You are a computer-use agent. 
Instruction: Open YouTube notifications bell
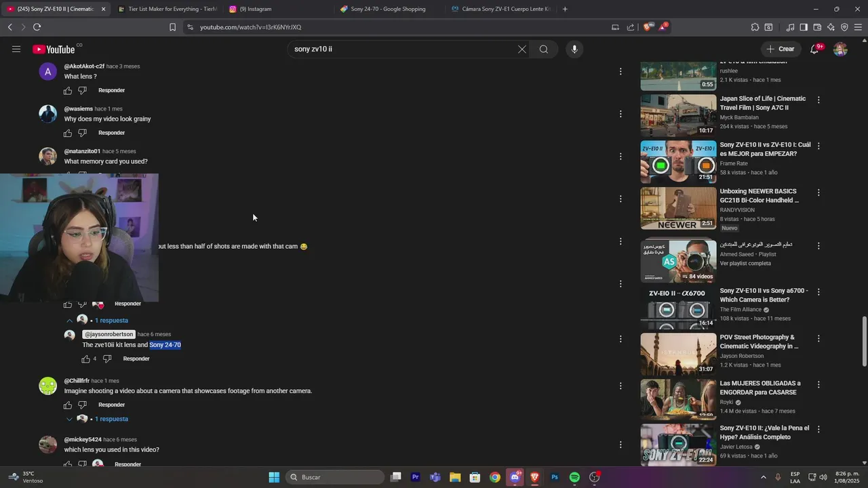814,49
